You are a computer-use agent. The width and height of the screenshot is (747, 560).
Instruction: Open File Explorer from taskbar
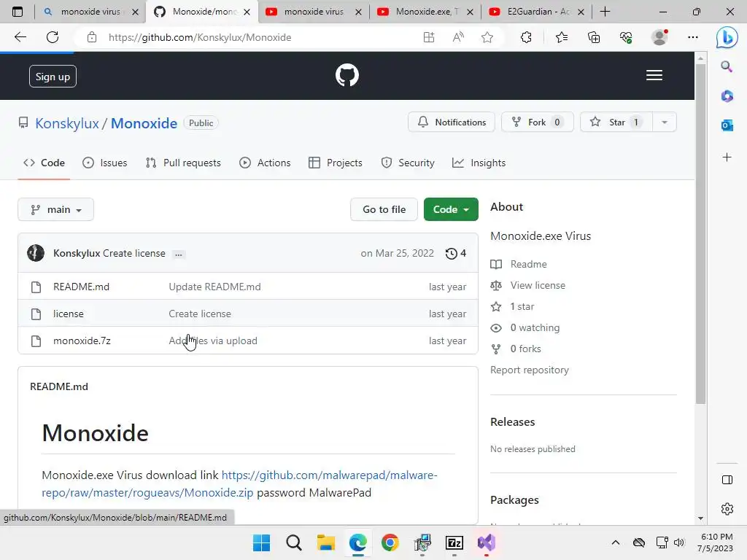[x=326, y=542]
